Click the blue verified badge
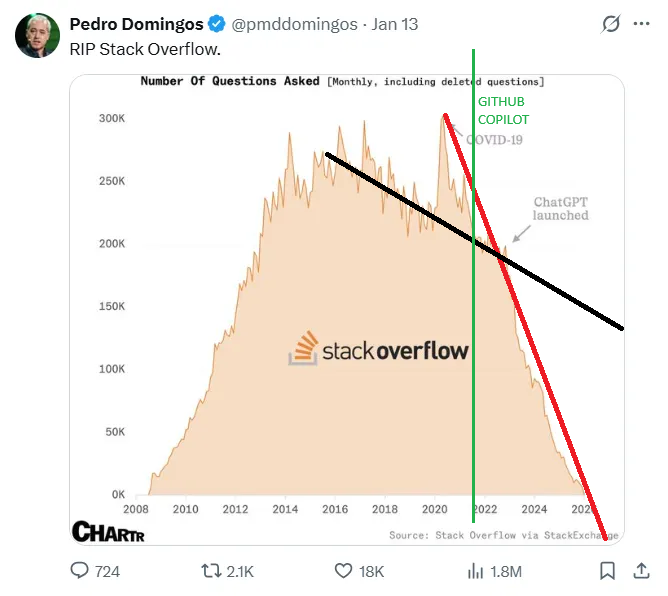The width and height of the screenshot is (668, 596). click(x=217, y=24)
